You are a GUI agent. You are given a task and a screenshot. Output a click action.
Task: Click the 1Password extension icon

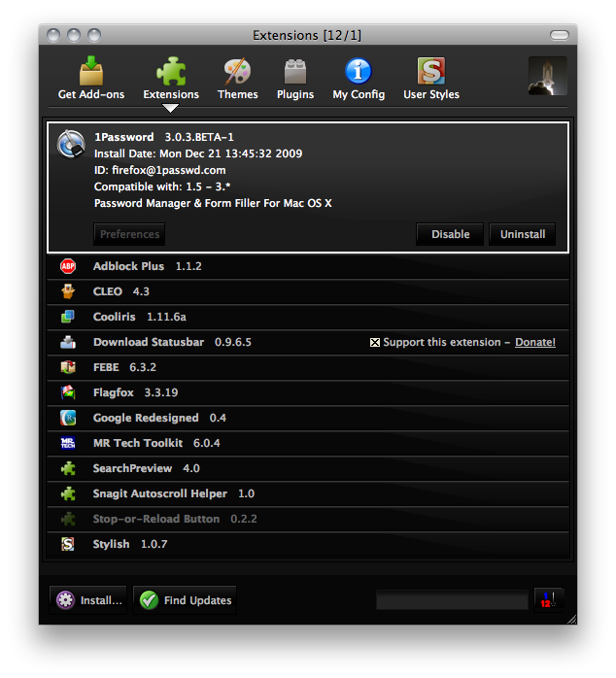[71, 144]
